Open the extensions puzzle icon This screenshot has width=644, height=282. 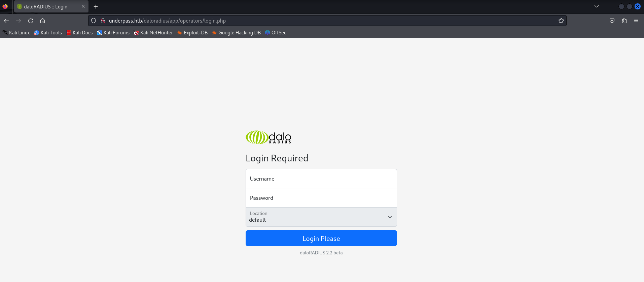pyautogui.click(x=624, y=21)
